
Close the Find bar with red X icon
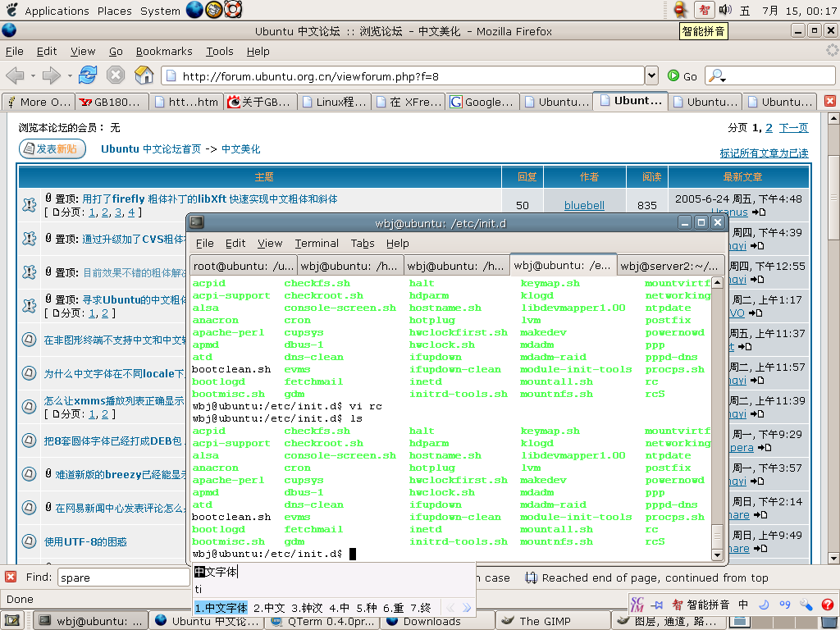pos(10,577)
